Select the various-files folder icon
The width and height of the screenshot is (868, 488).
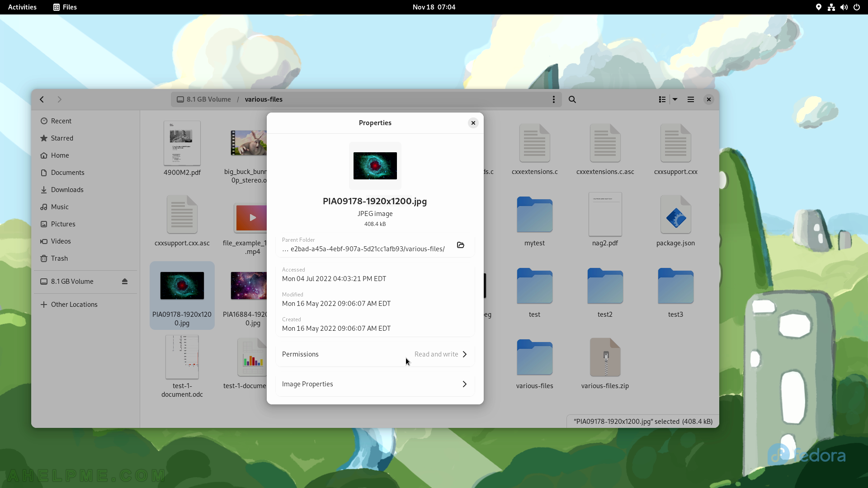pos(535,357)
